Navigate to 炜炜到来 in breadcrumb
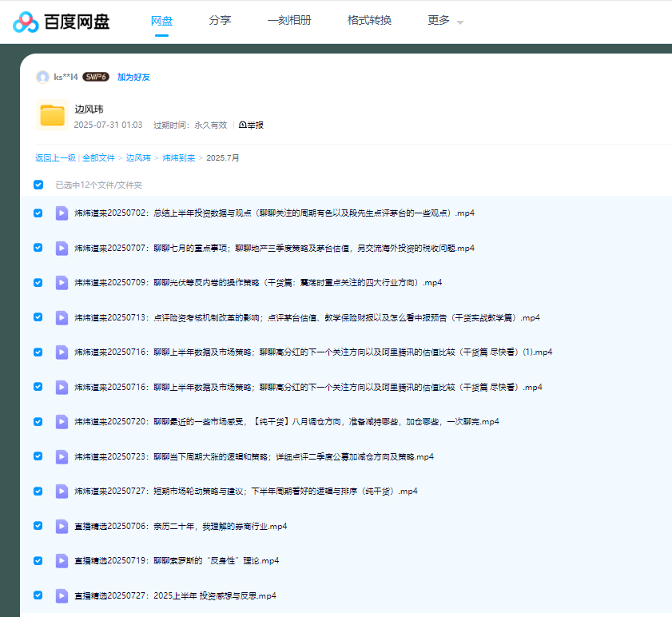 178,158
